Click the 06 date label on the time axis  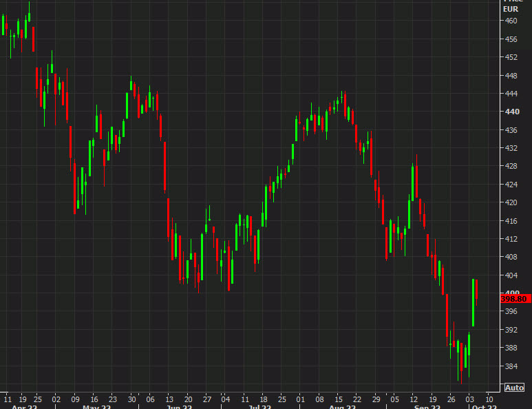(x=150, y=399)
